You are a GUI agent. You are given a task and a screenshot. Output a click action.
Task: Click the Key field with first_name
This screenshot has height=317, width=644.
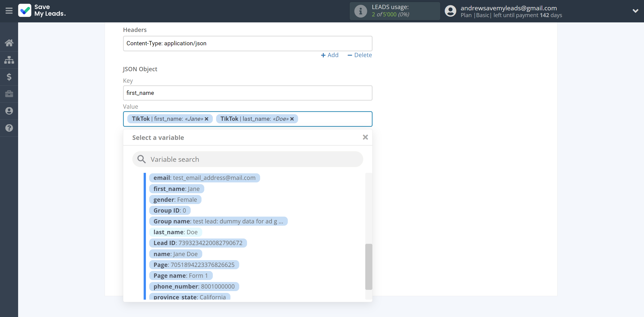tap(248, 93)
